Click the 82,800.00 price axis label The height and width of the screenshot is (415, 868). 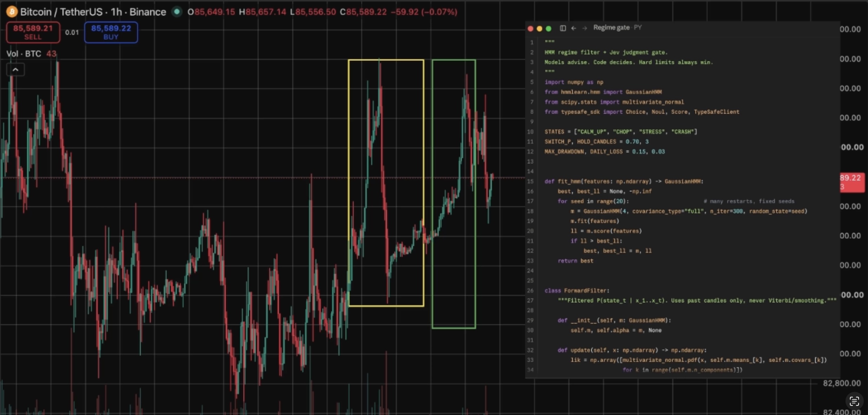pos(842,383)
